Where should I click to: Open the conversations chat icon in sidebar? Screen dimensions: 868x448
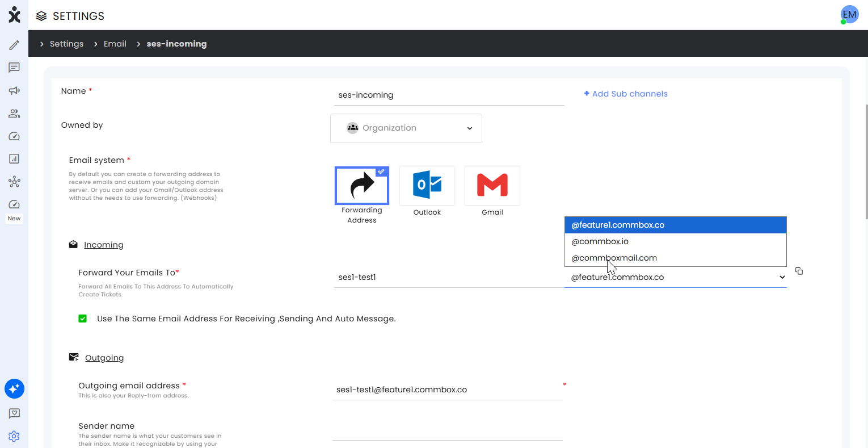click(14, 68)
